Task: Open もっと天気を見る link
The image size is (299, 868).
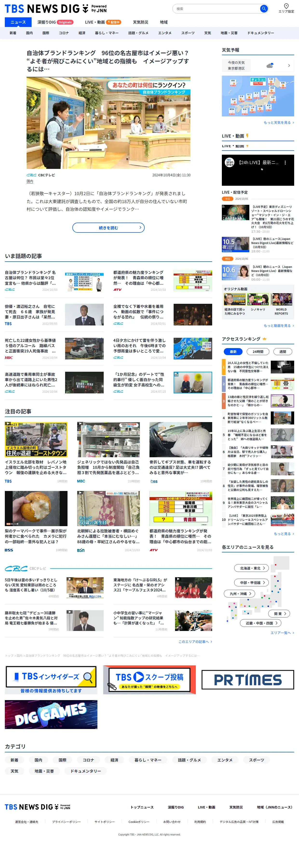Action: [x=279, y=123]
